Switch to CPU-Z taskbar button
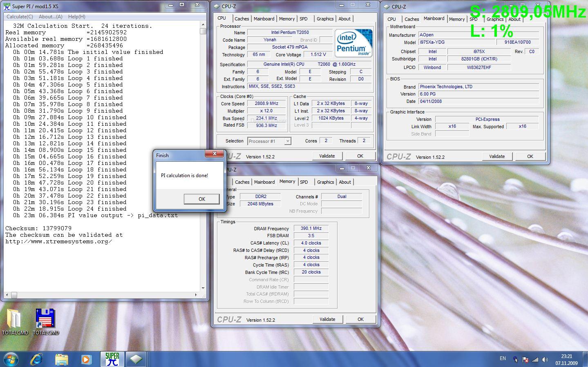 point(136,359)
